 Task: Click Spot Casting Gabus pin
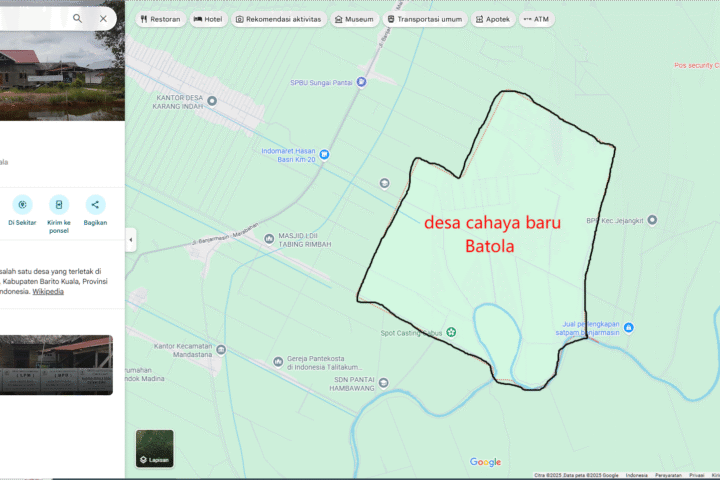pyautogui.click(x=451, y=332)
